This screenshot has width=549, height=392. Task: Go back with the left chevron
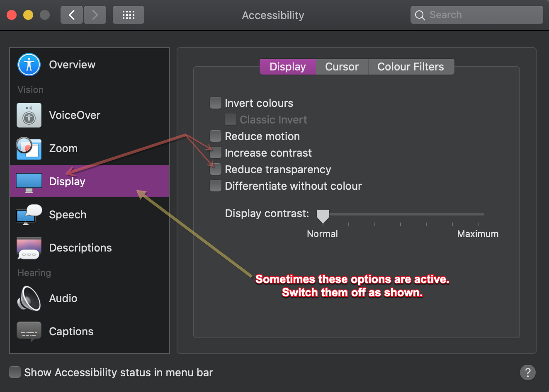72,15
